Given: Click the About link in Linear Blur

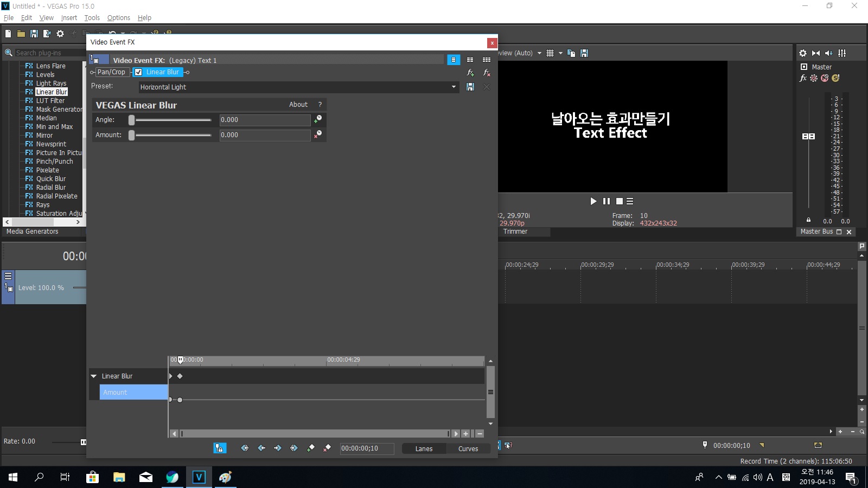Looking at the screenshot, I should pyautogui.click(x=298, y=105).
